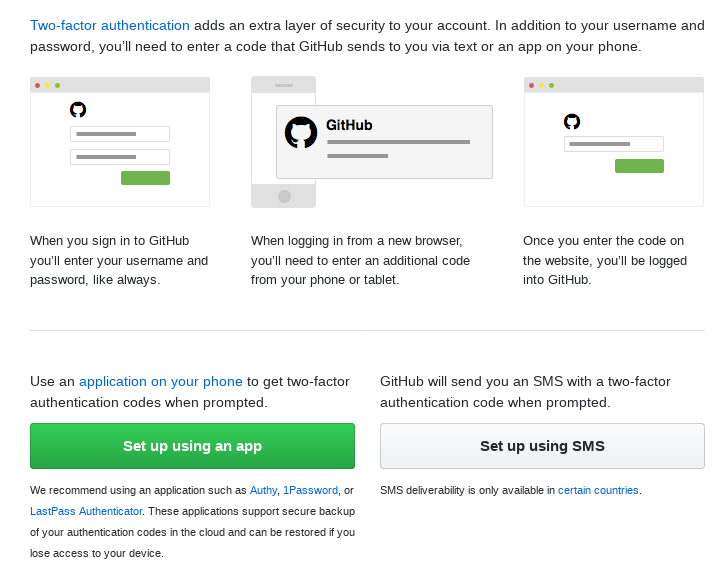Click the Two-factor authentication link
Image resolution: width=727 pixels, height=581 pixels.
pyautogui.click(x=109, y=26)
